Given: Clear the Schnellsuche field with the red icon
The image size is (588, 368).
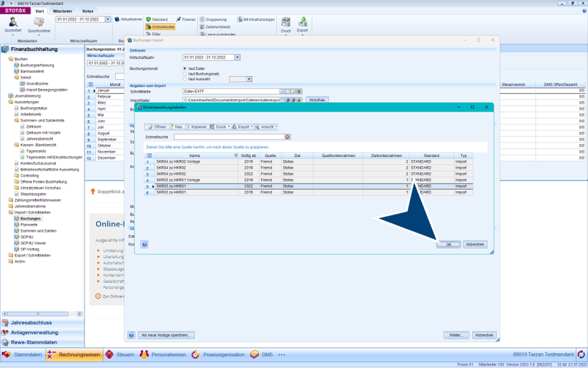Looking at the screenshot, I should coord(287,137).
